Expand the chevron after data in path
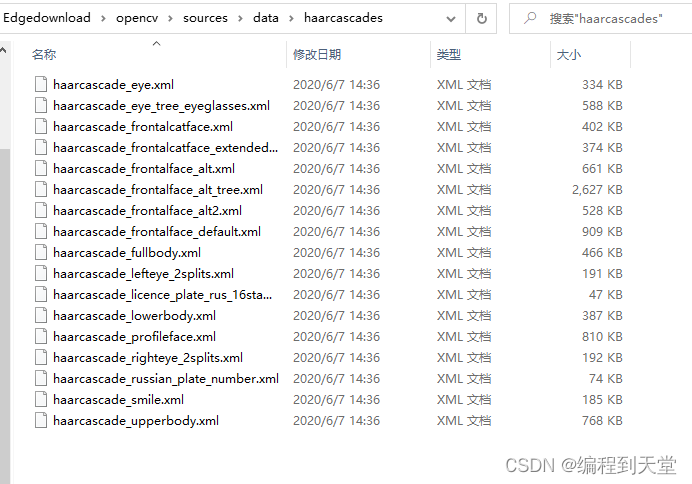The height and width of the screenshot is (484, 692). tap(291, 19)
